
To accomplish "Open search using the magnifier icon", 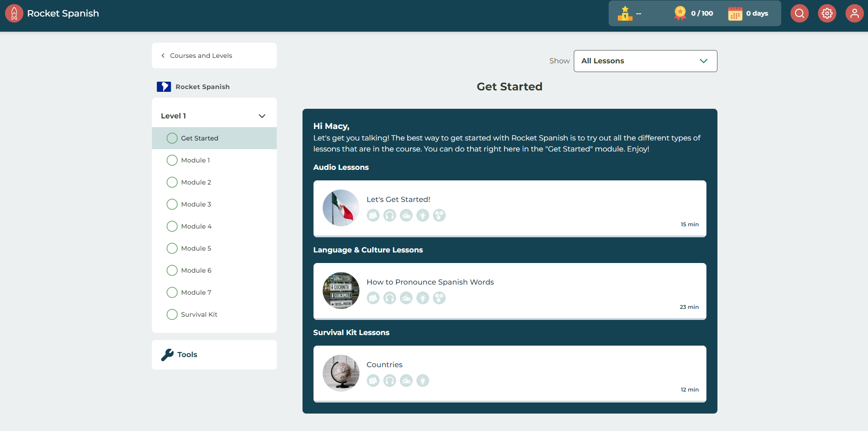I will click(x=799, y=13).
